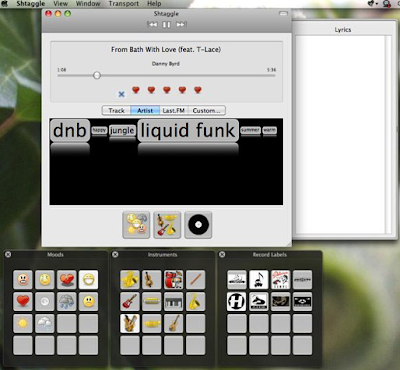Tag track with harmonica instrument

[x=152, y=301]
